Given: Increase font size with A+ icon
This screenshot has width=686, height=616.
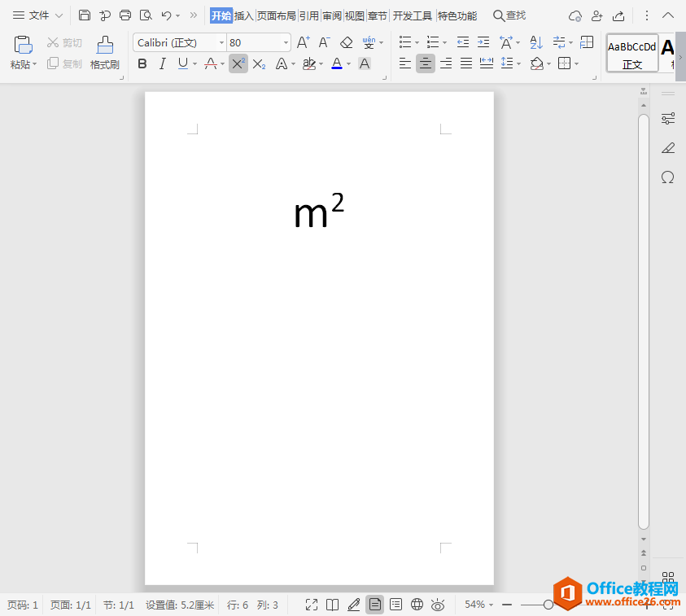Looking at the screenshot, I should point(303,42).
